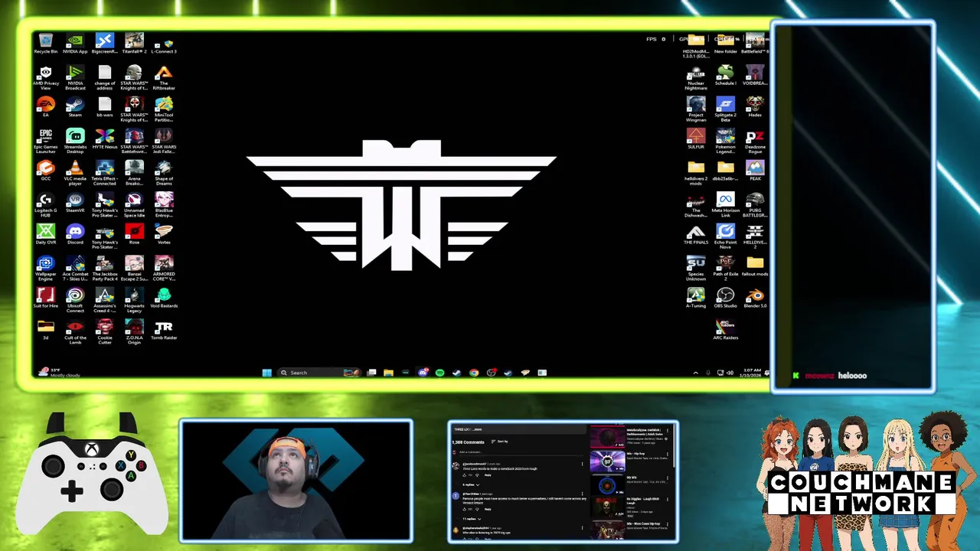Select the Logitech G HUB icon

pos(46,204)
